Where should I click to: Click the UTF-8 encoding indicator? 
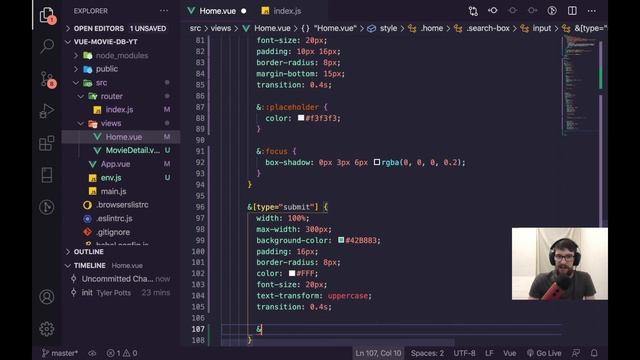tap(464, 353)
